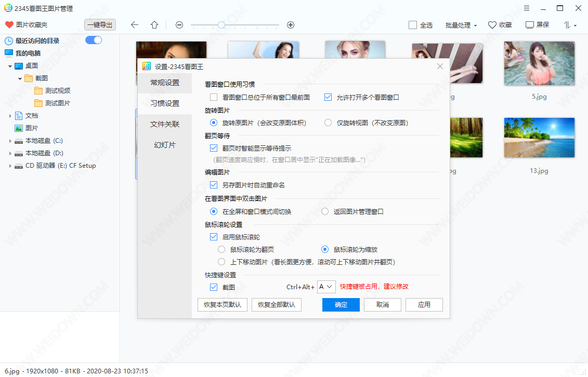Click the thumbnail size slider handle
Image resolution: width=588 pixels, height=377 pixels.
(221, 25)
